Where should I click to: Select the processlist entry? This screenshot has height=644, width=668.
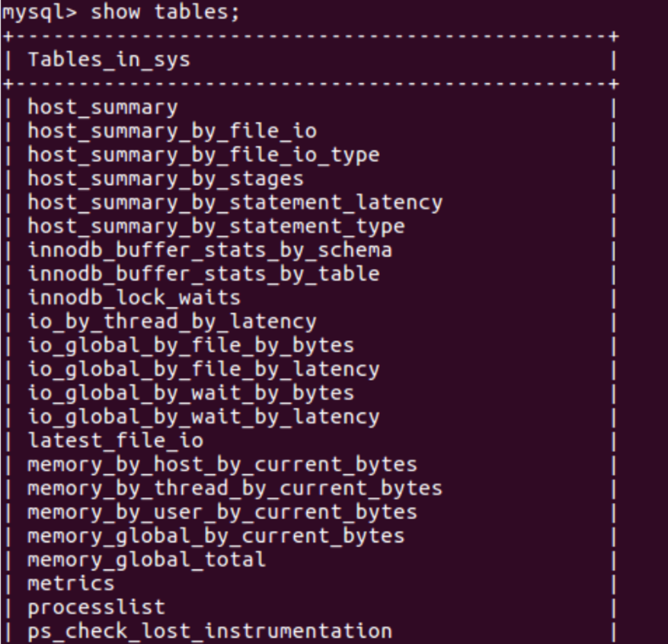tap(96, 607)
